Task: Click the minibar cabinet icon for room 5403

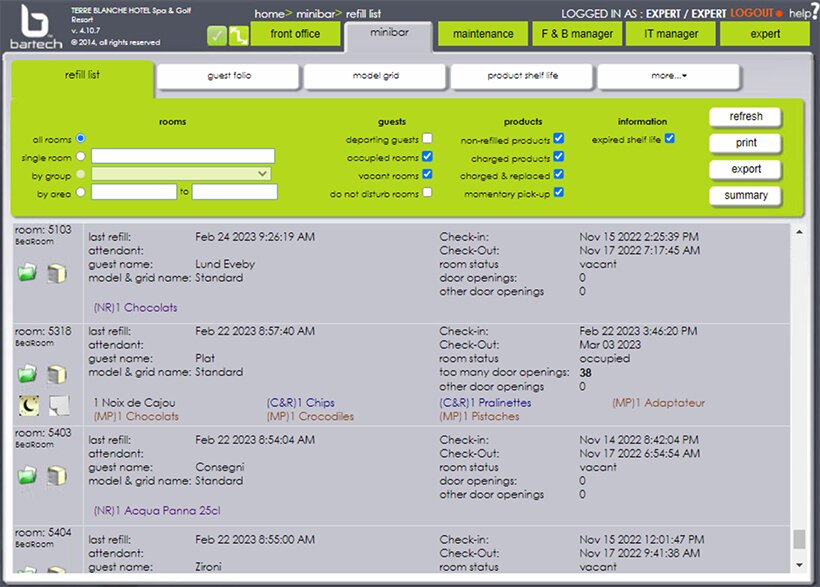Action: 56,475
